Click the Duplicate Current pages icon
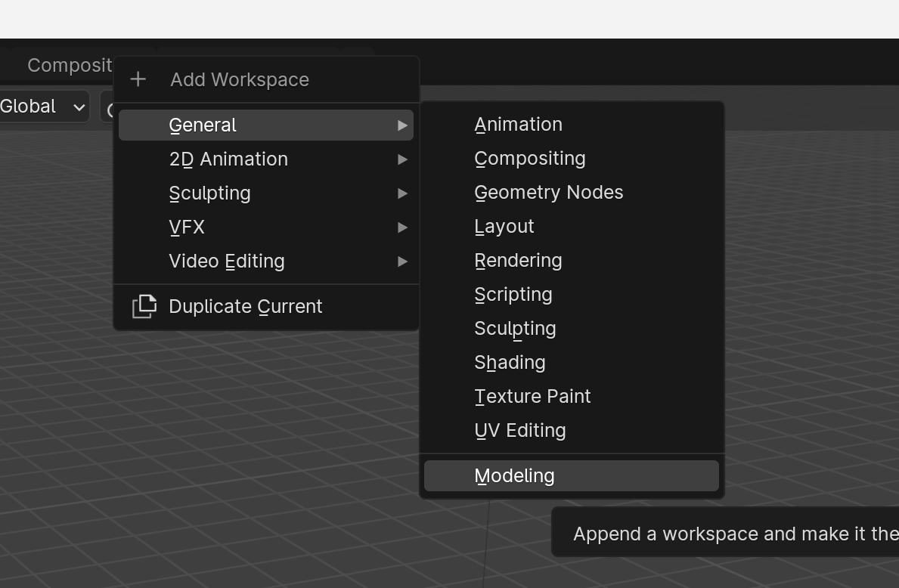 point(143,307)
